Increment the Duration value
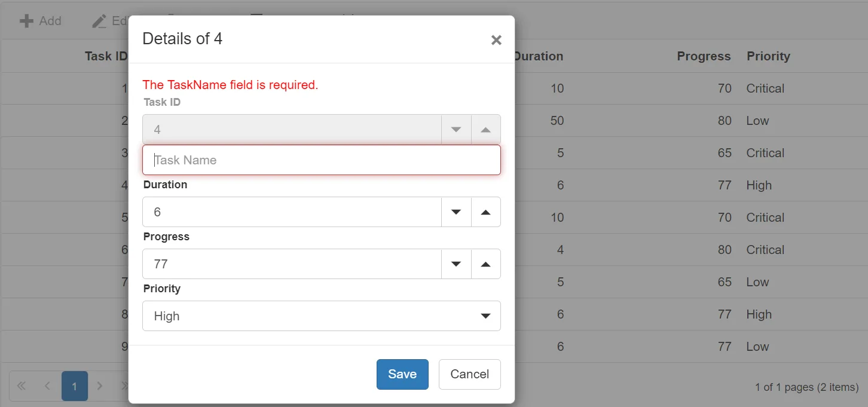The height and width of the screenshot is (407, 868). 485,212
